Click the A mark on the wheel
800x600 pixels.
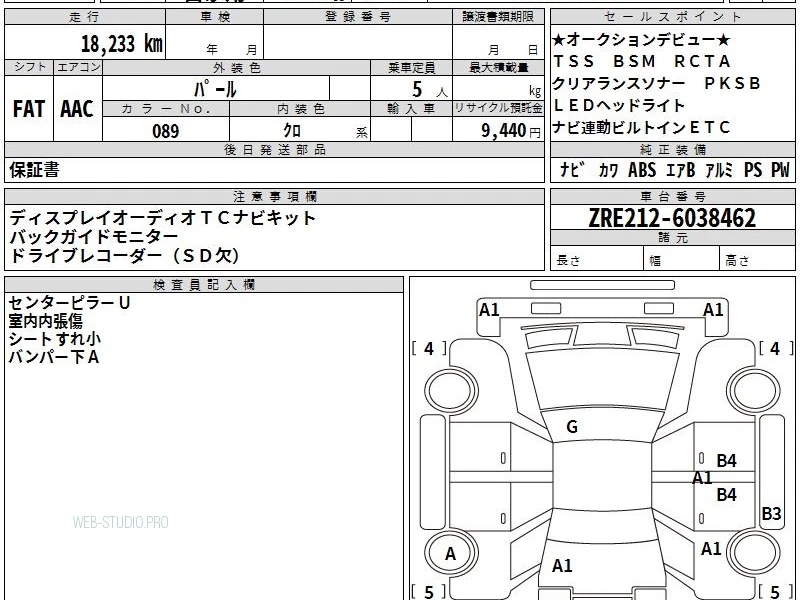(x=450, y=554)
